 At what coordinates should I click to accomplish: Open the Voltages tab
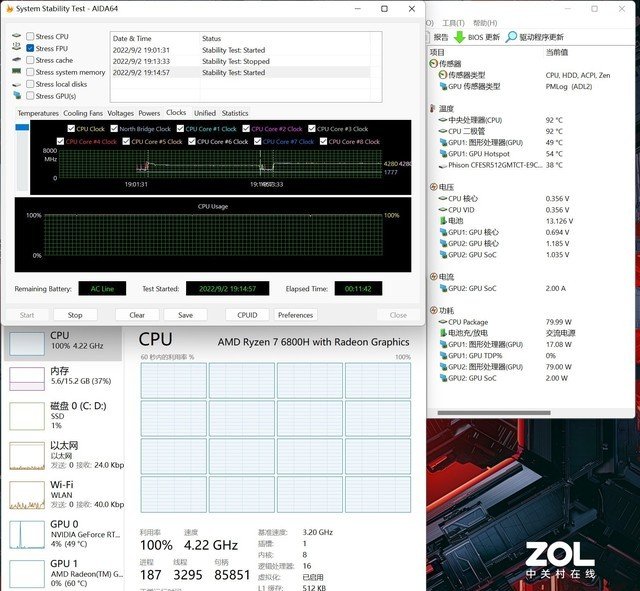120,113
